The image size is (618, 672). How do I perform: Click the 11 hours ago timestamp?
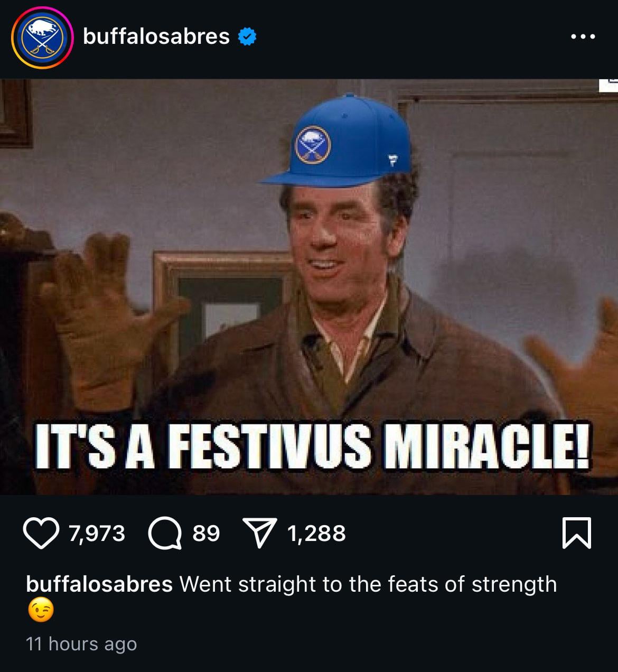pos(81,644)
